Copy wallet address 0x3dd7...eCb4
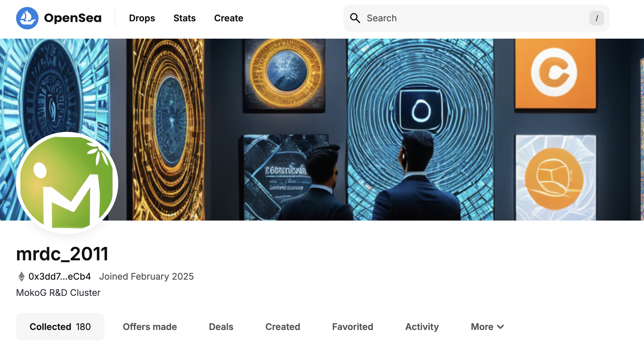The height and width of the screenshot is (353, 644). 60,277
